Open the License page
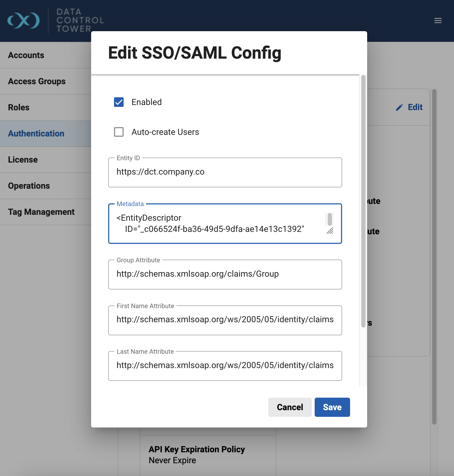The height and width of the screenshot is (476, 454). coord(46,160)
